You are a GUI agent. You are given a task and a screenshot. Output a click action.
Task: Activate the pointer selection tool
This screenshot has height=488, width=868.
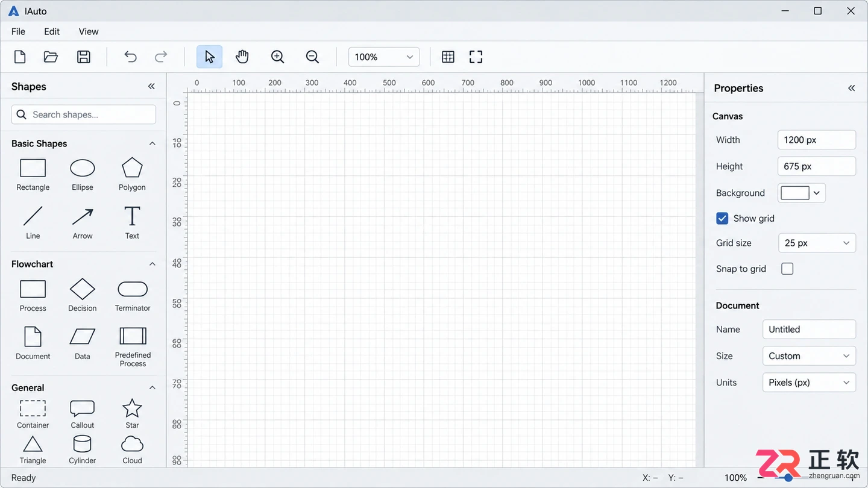[209, 57]
